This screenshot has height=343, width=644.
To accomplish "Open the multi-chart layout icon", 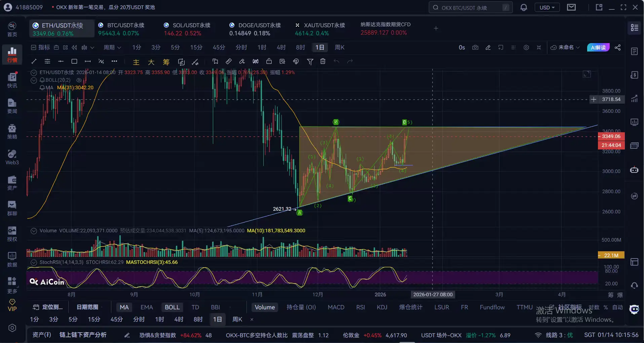I will pos(65,47).
